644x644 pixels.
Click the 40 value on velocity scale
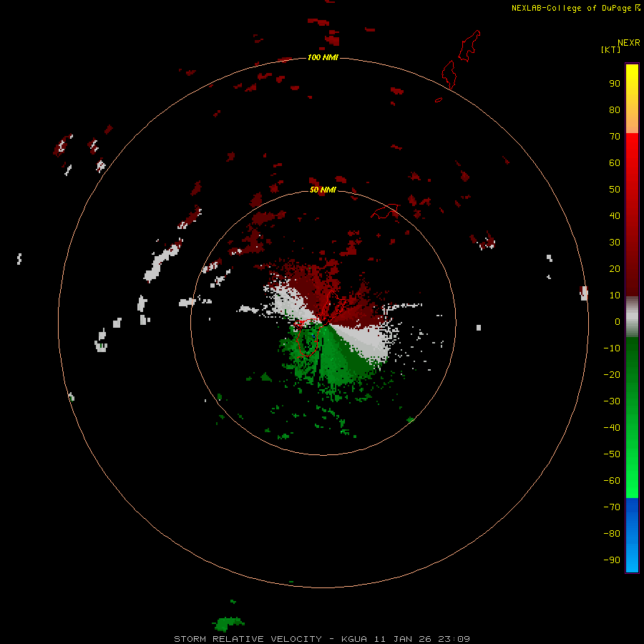click(615, 215)
